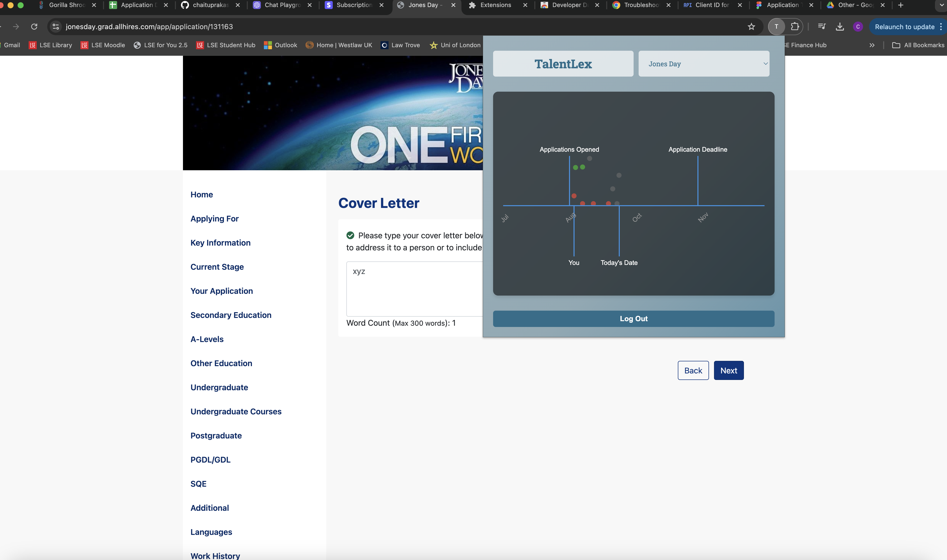The image size is (947, 560).
Task: Click in the cover letter text box
Action: pos(414,289)
